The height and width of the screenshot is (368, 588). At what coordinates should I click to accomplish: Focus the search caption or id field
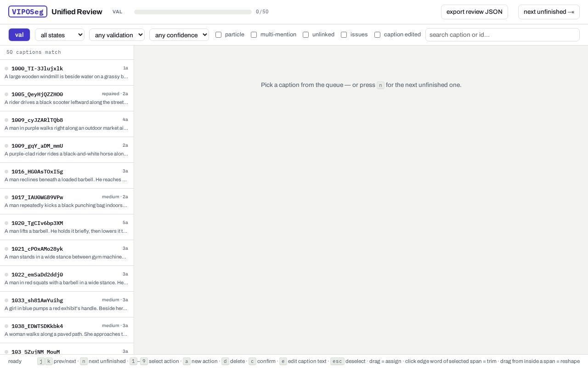tap(503, 34)
